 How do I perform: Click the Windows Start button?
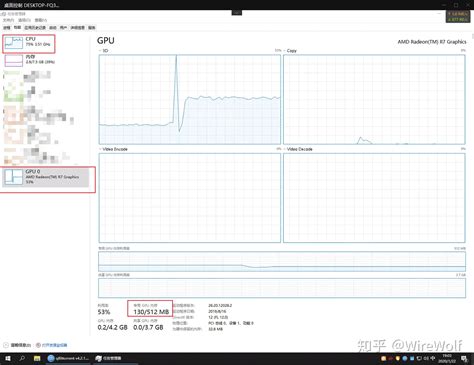tap(7, 358)
